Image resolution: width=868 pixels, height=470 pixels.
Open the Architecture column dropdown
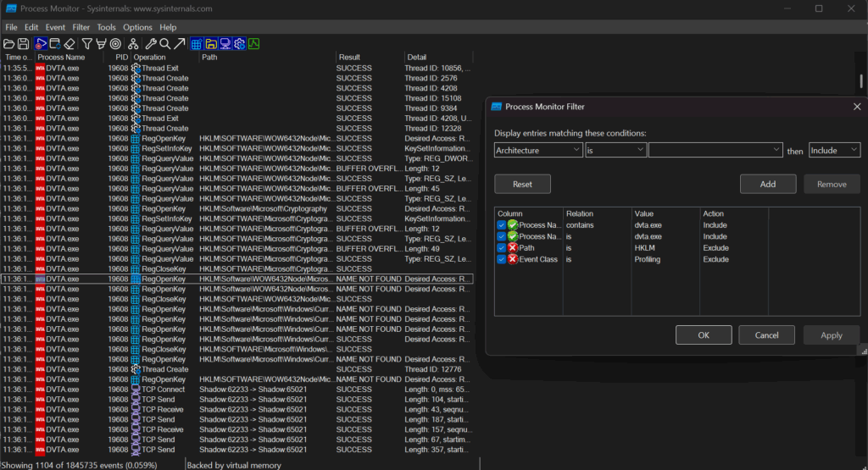click(537, 150)
